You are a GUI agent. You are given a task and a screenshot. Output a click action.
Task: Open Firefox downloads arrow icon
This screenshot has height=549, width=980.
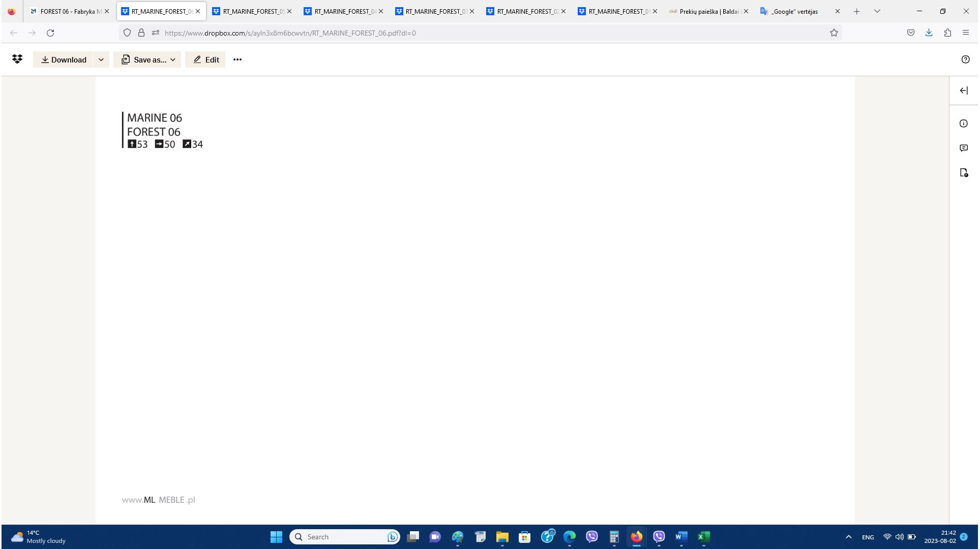pyautogui.click(x=929, y=33)
